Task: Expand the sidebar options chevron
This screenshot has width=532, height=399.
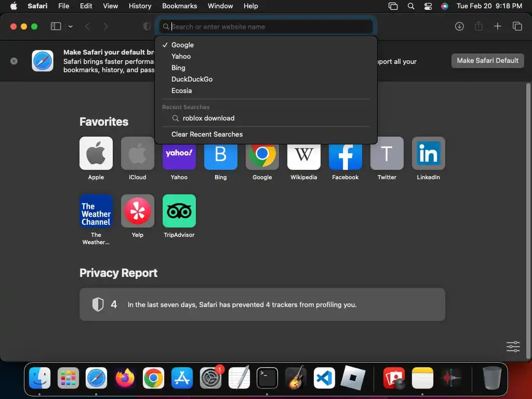Action: pos(70,26)
